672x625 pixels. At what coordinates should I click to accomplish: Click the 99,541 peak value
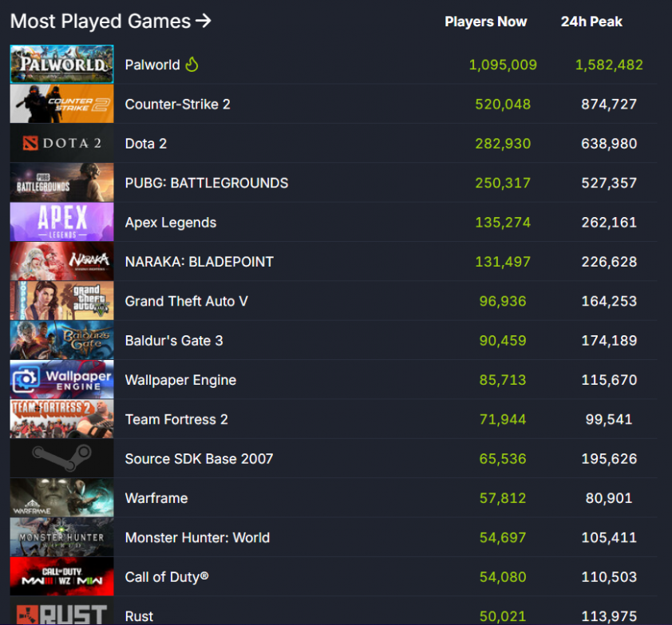coord(609,420)
